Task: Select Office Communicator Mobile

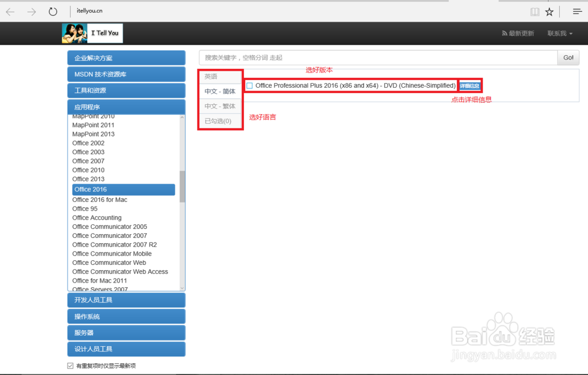Action: point(112,254)
